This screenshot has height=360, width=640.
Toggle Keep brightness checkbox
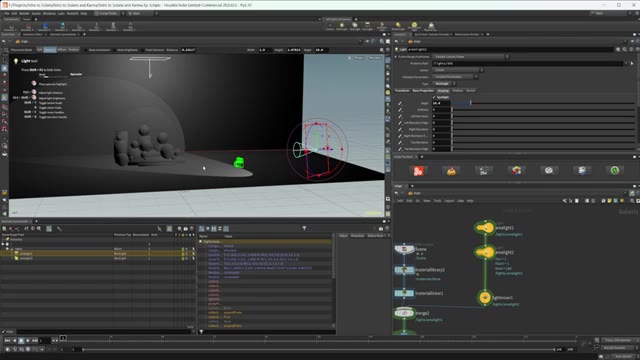[x=115, y=50]
